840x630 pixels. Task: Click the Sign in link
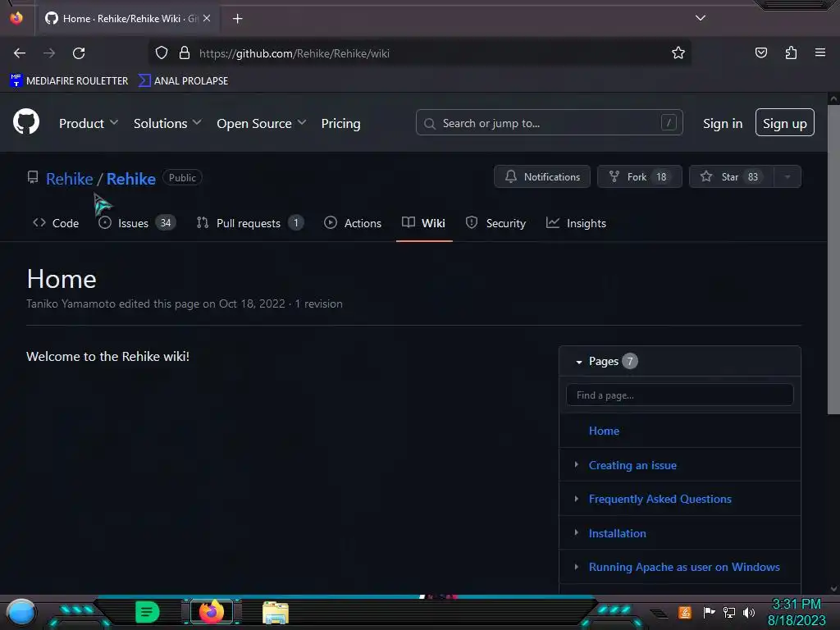click(723, 123)
